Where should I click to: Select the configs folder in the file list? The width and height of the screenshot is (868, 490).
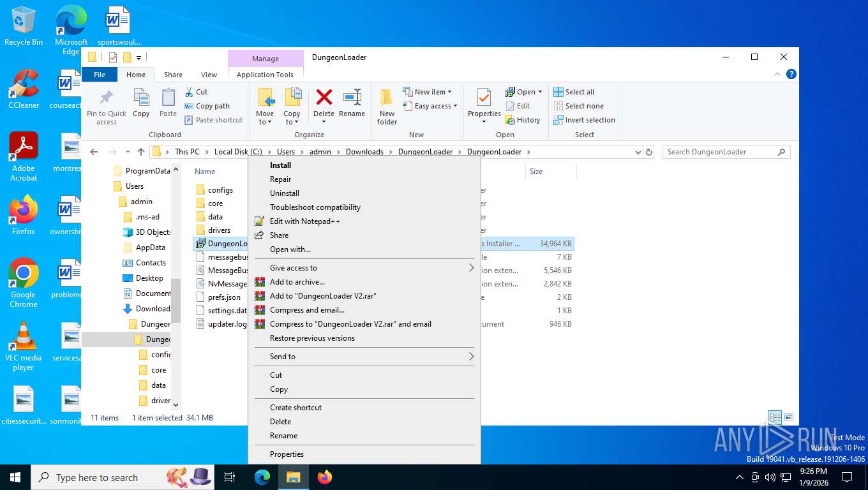pos(220,190)
